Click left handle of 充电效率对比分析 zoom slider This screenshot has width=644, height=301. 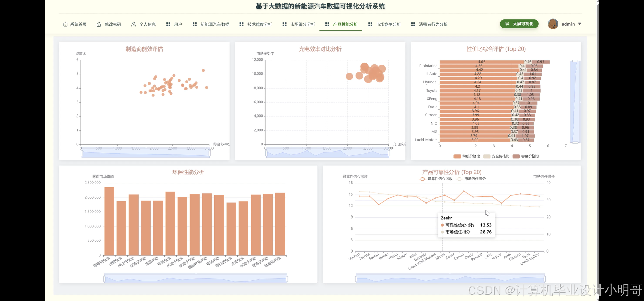266,154
